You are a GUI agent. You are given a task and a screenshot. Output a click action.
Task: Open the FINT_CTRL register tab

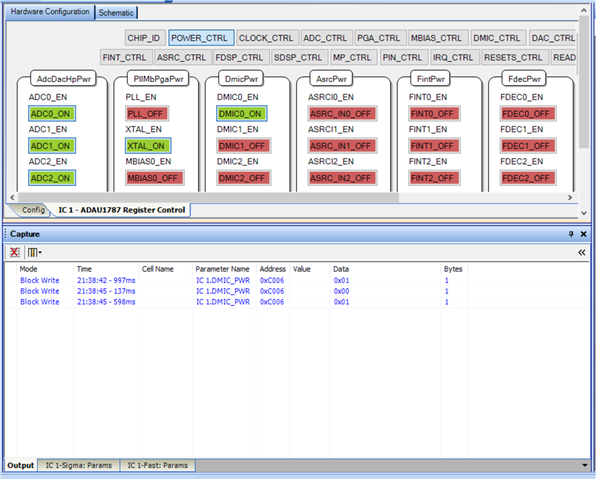click(126, 57)
